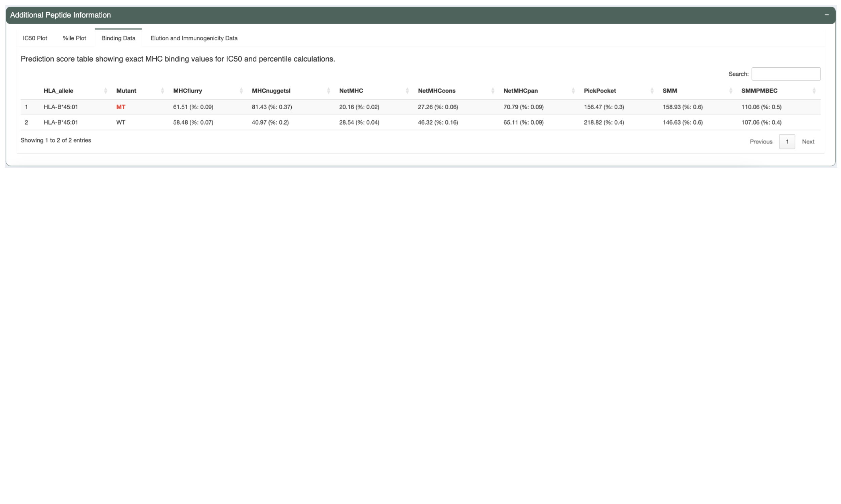Click the Previous pagination button
Viewport: 841px width, 504px height.
761,141
